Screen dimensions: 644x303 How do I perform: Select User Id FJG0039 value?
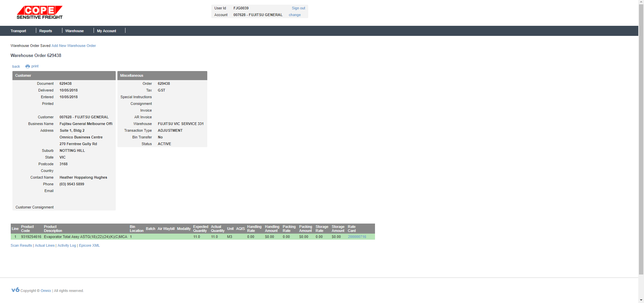click(241, 8)
